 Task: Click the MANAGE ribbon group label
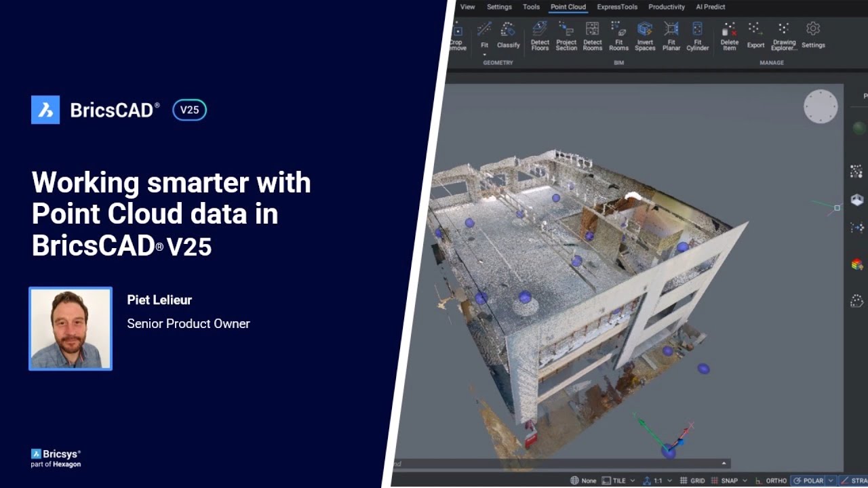[772, 62]
